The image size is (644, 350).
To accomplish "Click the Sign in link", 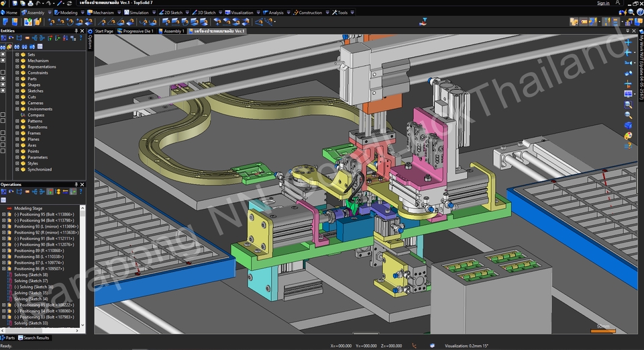I will pyautogui.click(x=603, y=3).
